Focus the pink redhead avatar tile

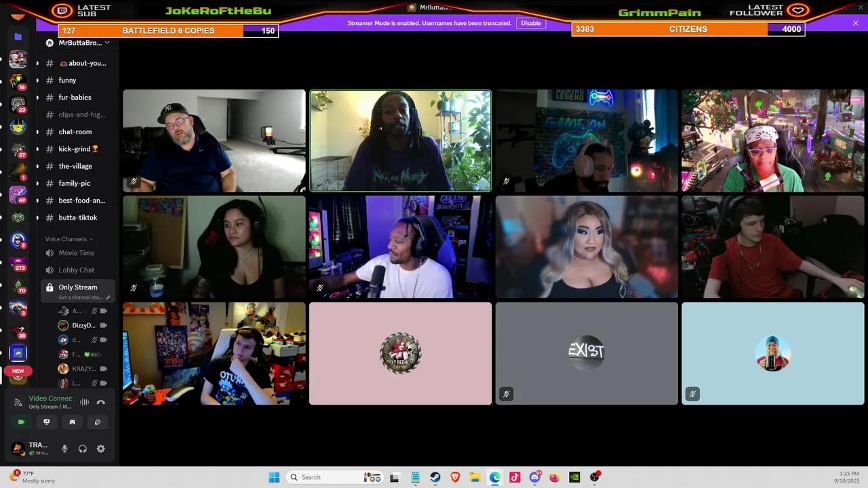click(400, 354)
